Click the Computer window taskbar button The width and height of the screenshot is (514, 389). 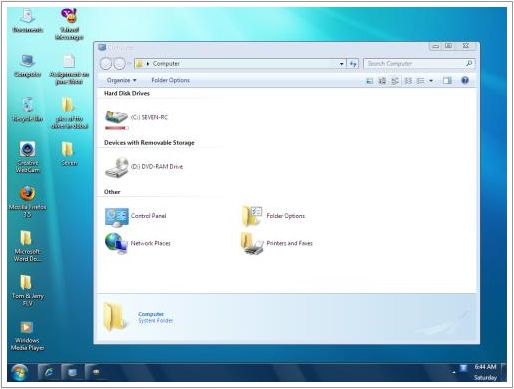(x=72, y=372)
